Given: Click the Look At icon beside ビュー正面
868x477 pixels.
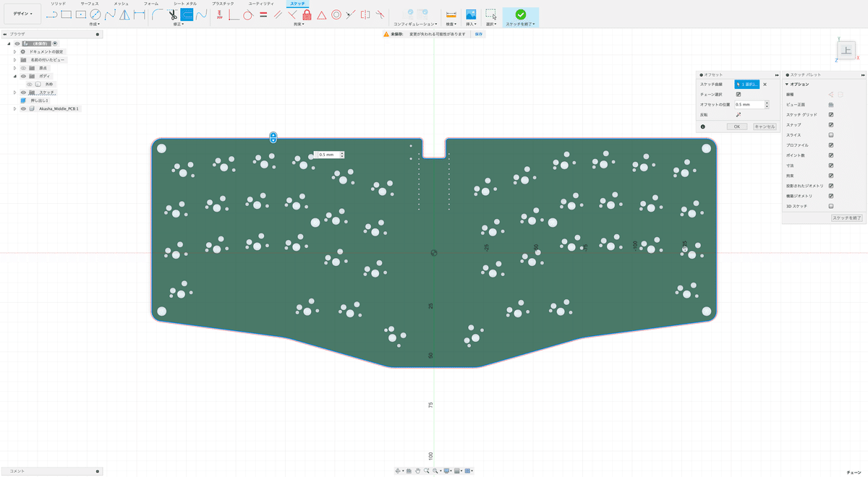Looking at the screenshot, I should 831,105.
